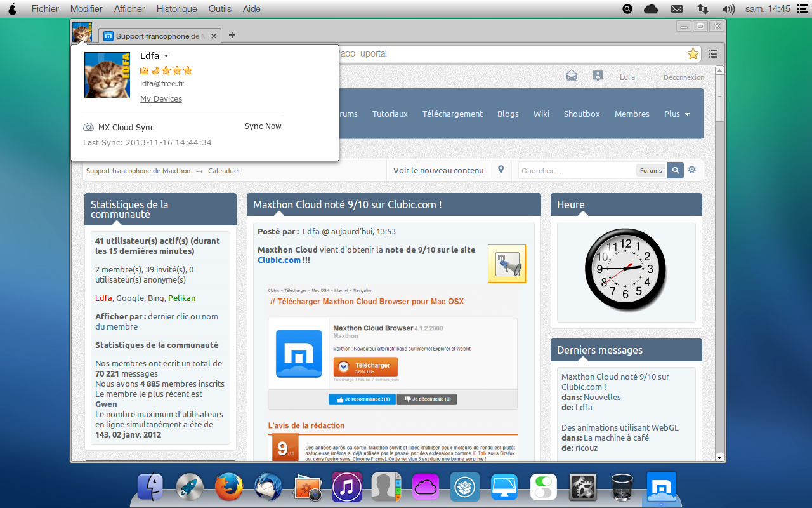Click the network arrows menu bar icon
Viewport: 812px width, 508px height.
point(702,9)
